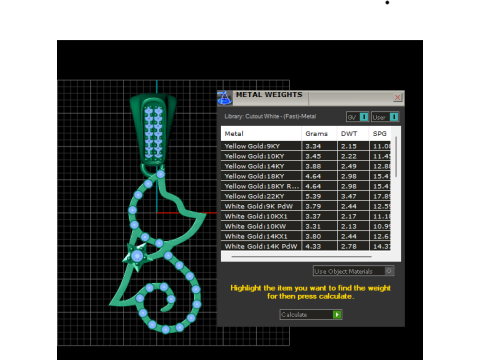Click the vertical scrollbar of metal list
The height and width of the screenshot is (360, 480).
[396, 157]
